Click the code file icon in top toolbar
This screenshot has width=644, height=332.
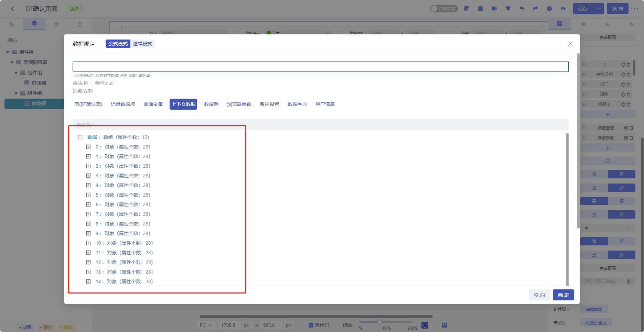[x=467, y=9]
